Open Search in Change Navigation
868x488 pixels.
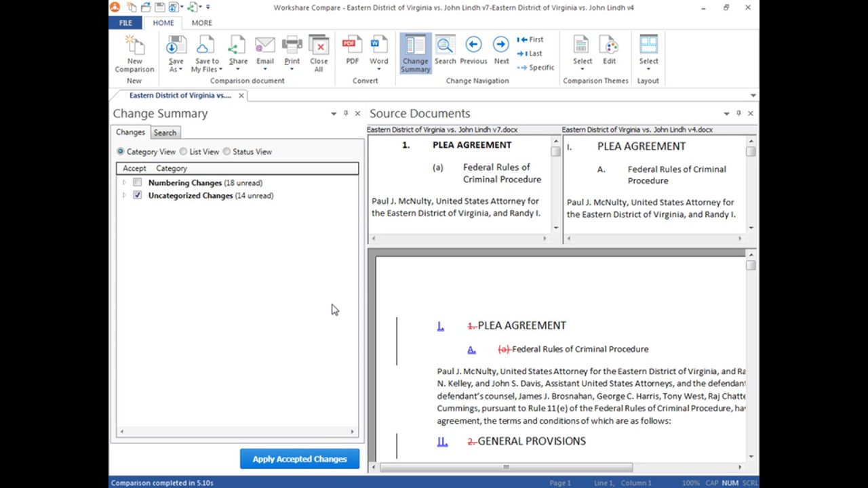pyautogui.click(x=446, y=51)
